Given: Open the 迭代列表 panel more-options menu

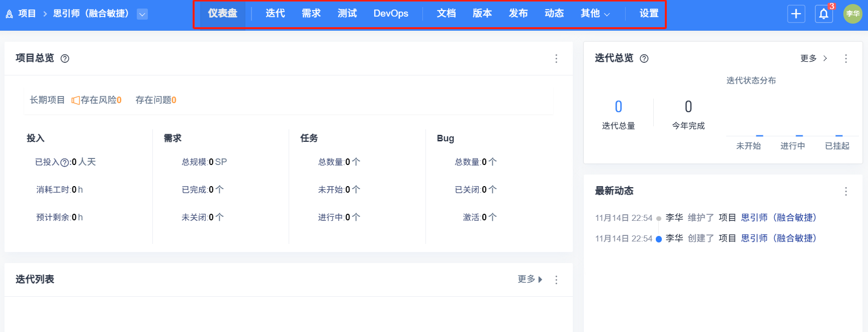Looking at the screenshot, I should pyautogui.click(x=556, y=280).
